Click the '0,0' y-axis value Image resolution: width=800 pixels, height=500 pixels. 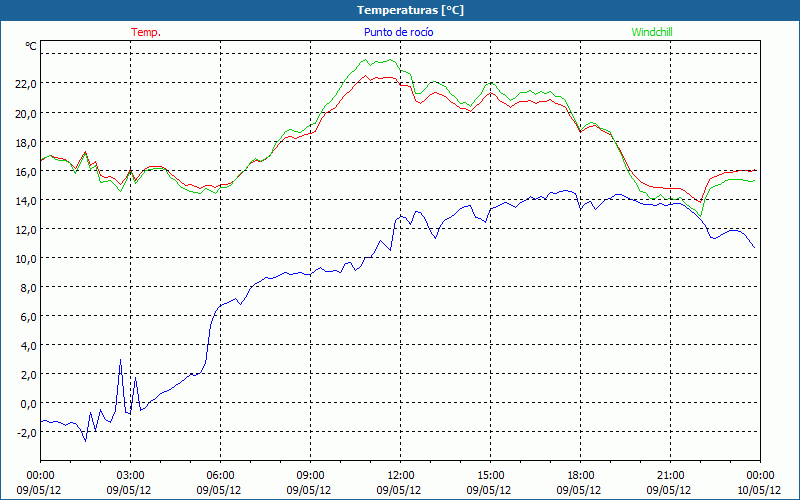pyautogui.click(x=28, y=404)
